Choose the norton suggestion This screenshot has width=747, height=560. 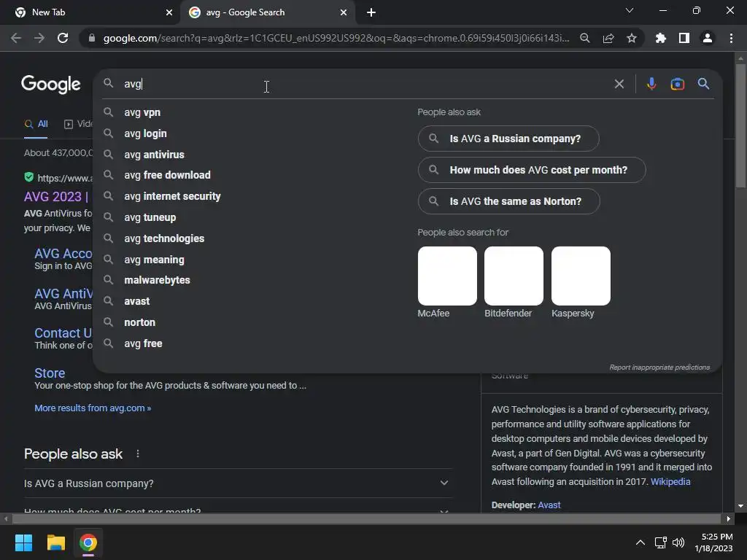[x=139, y=322]
